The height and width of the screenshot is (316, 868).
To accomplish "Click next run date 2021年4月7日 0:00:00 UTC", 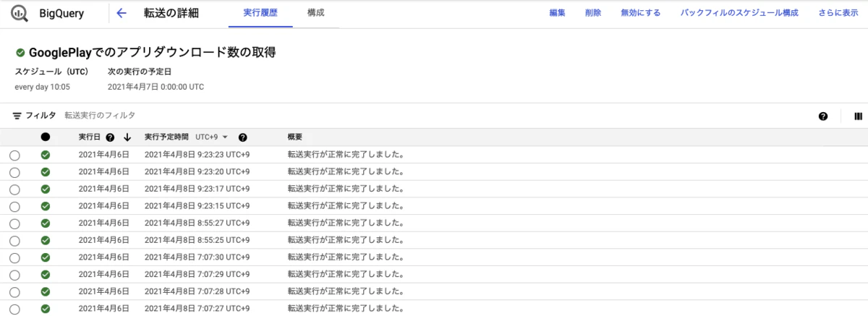I will 156,87.
